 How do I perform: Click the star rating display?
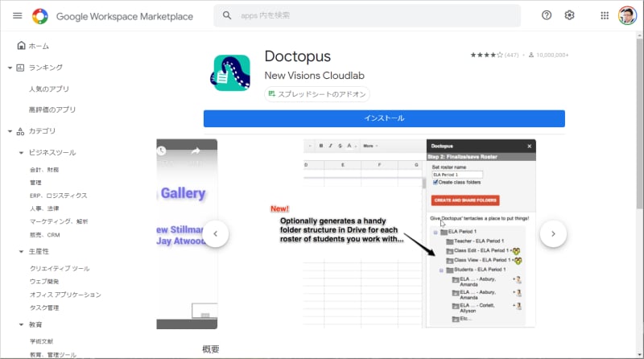[x=486, y=55]
